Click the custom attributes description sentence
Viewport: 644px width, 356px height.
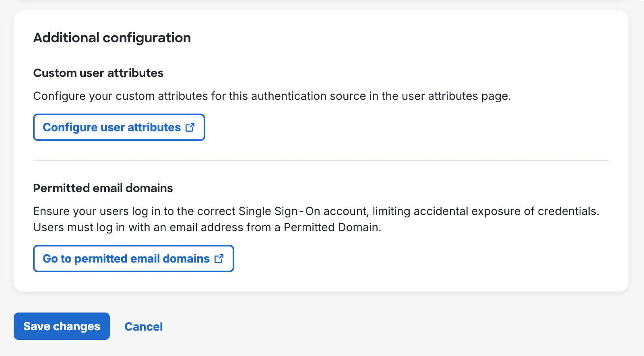point(272,96)
